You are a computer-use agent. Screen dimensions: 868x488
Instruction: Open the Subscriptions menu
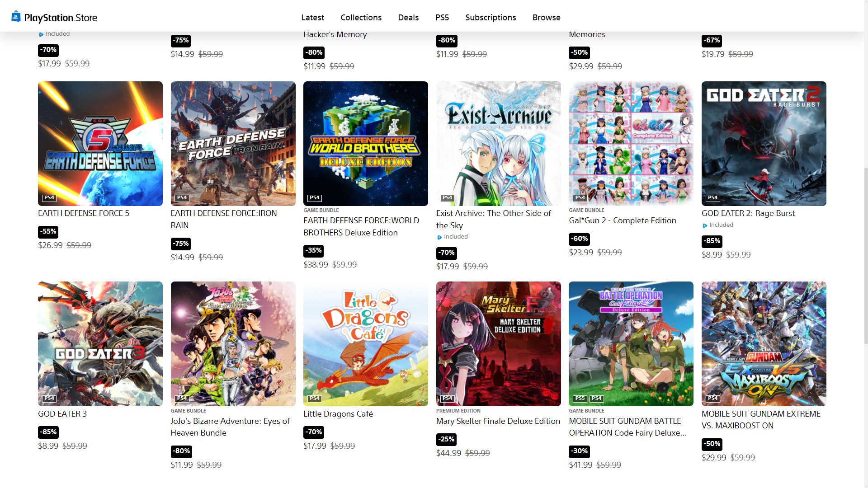tap(491, 17)
